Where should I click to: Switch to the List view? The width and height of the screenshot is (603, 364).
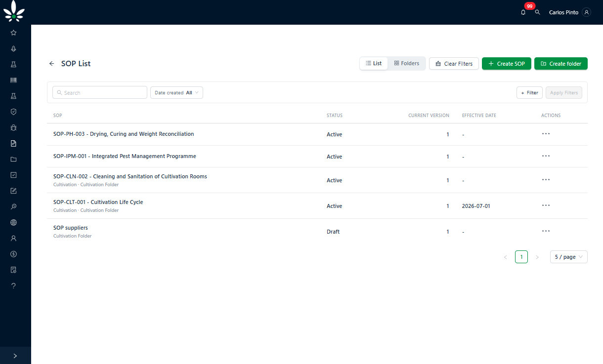374,64
